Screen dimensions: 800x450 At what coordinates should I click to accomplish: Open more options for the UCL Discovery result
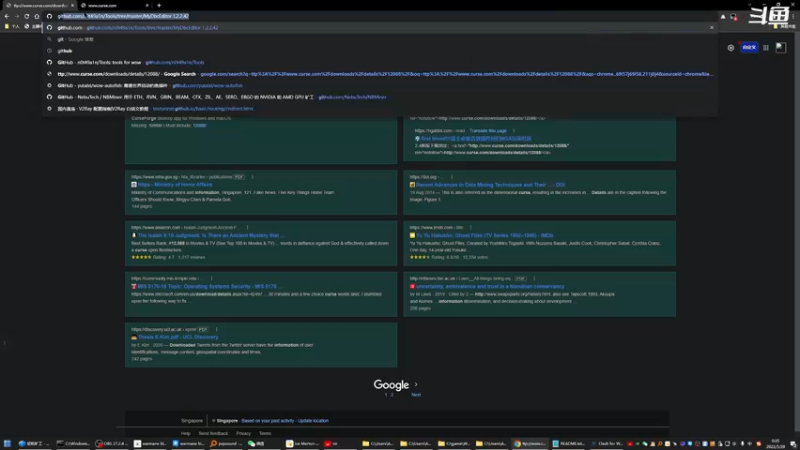(216, 330)
